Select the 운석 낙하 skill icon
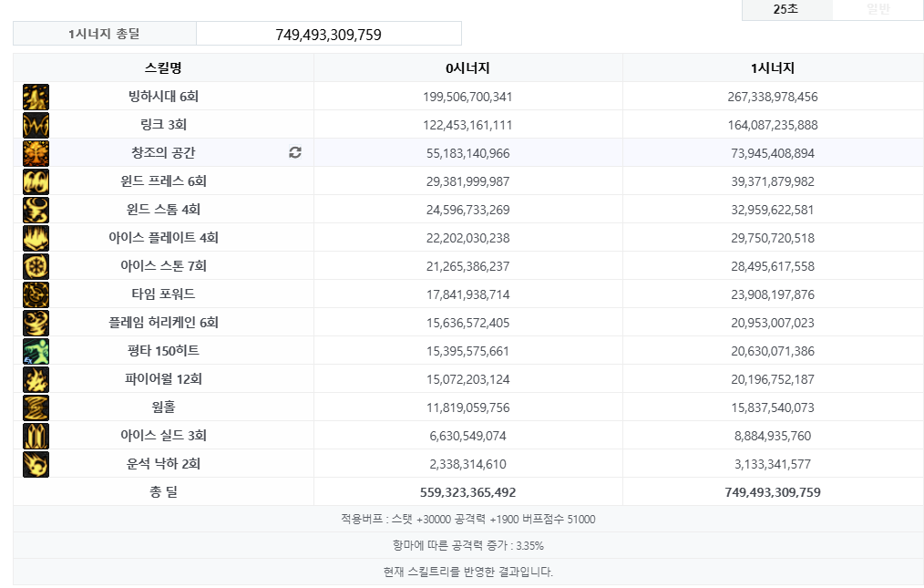Viewport: 924px width, 588px height. [36, 464]
